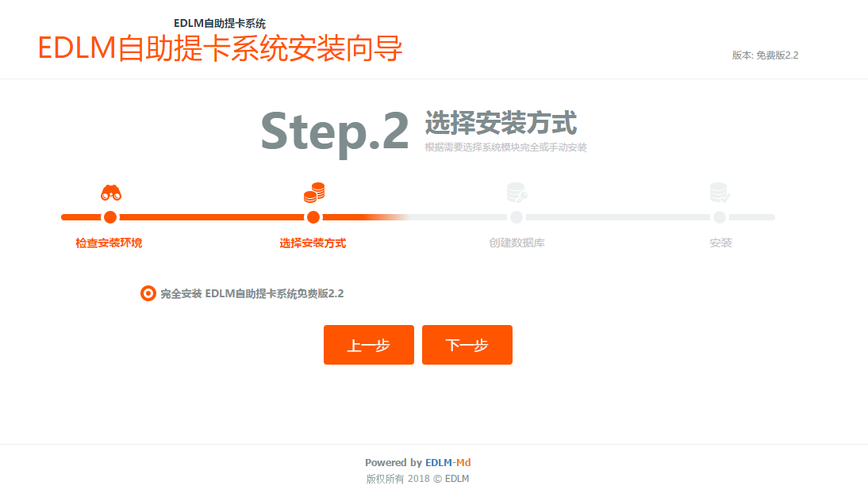The width and height of the screenshot is (868, 501).
Task: Click the greyed database checkmark install icon
Action: point(720,193)
